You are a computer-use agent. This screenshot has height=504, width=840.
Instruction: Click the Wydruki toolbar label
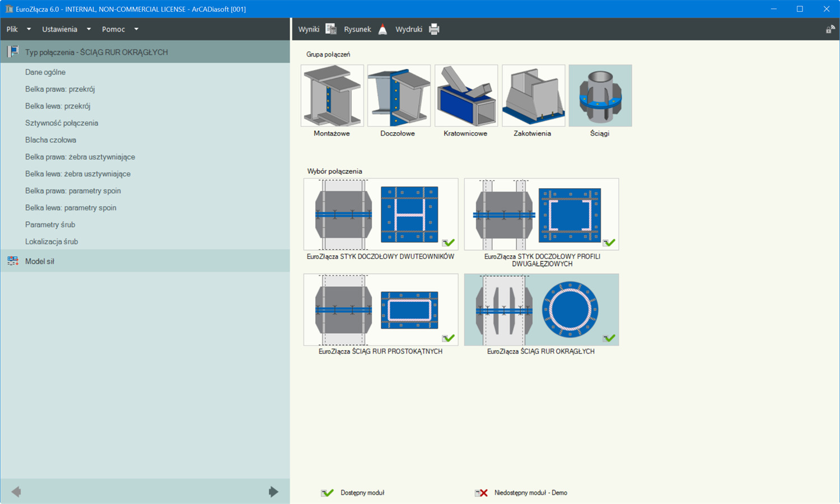pos(409,29)
